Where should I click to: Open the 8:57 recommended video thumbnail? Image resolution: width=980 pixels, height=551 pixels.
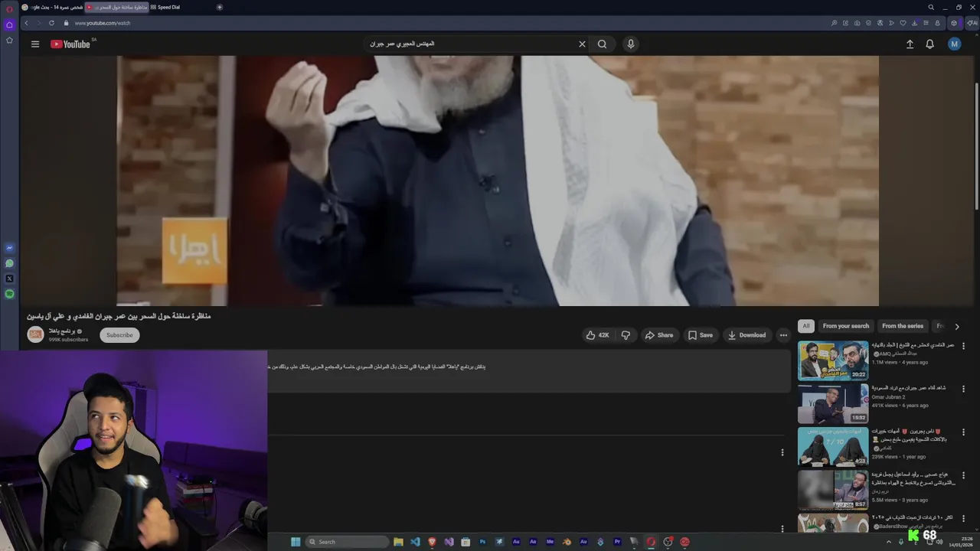pos(833,489)
